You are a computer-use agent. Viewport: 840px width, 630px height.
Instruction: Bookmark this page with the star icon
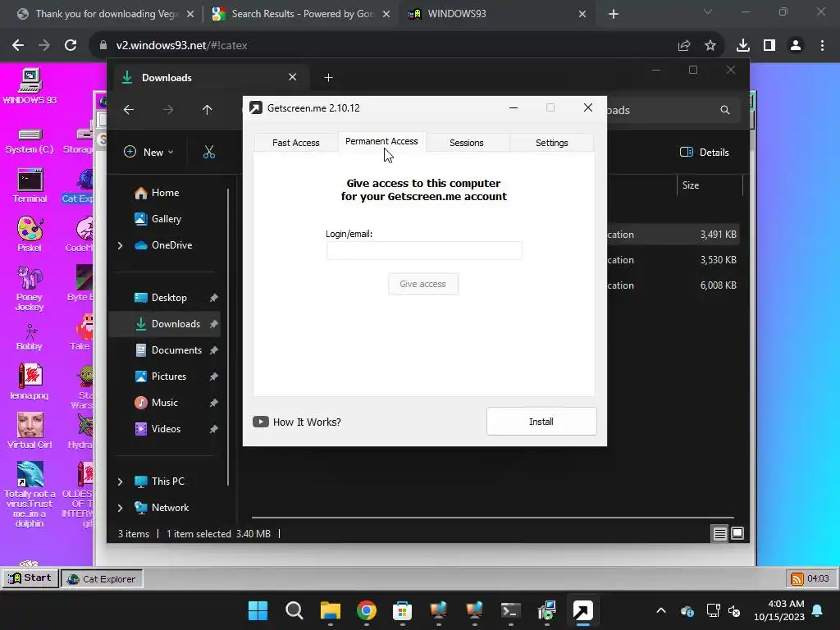pos(710,46)
